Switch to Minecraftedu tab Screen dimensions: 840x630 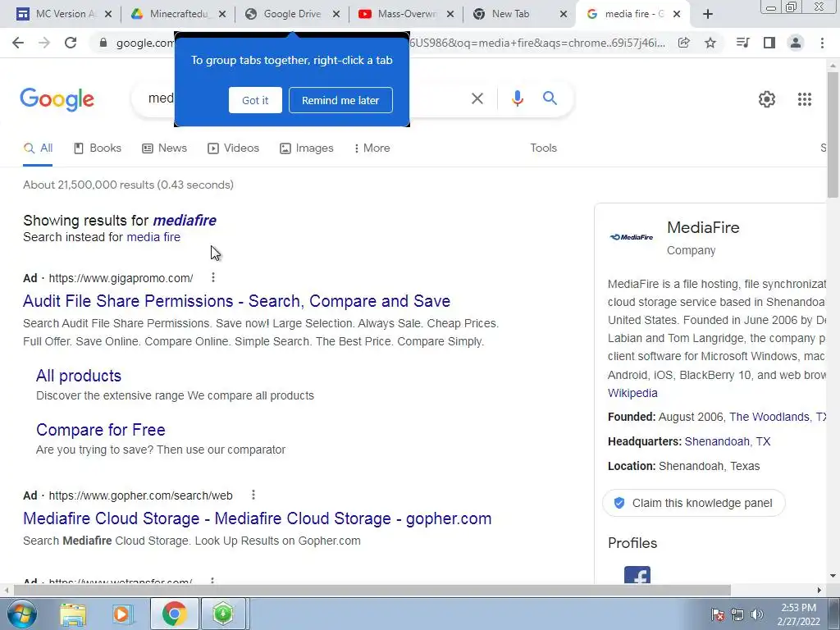click(178, 14)
